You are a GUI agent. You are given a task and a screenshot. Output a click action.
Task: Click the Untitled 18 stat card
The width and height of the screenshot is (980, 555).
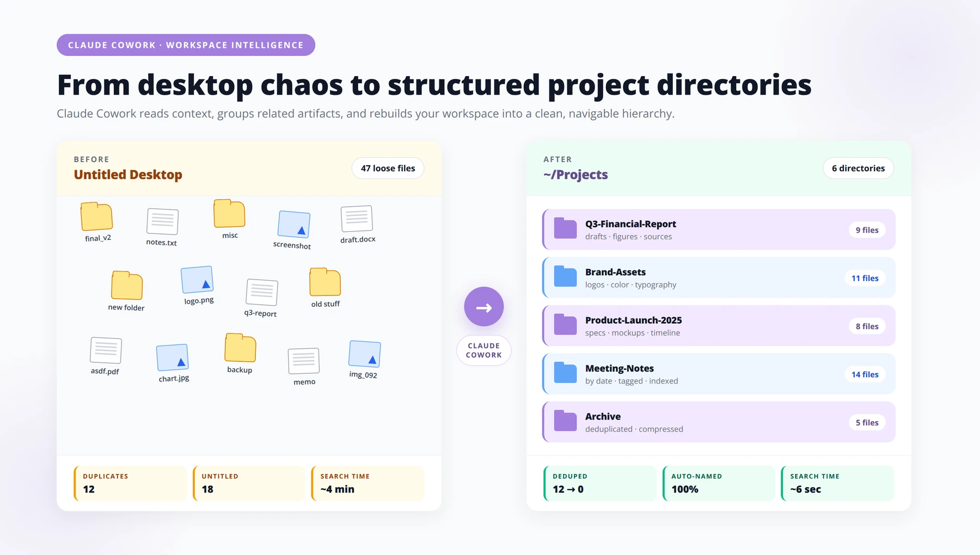[249, 483]
